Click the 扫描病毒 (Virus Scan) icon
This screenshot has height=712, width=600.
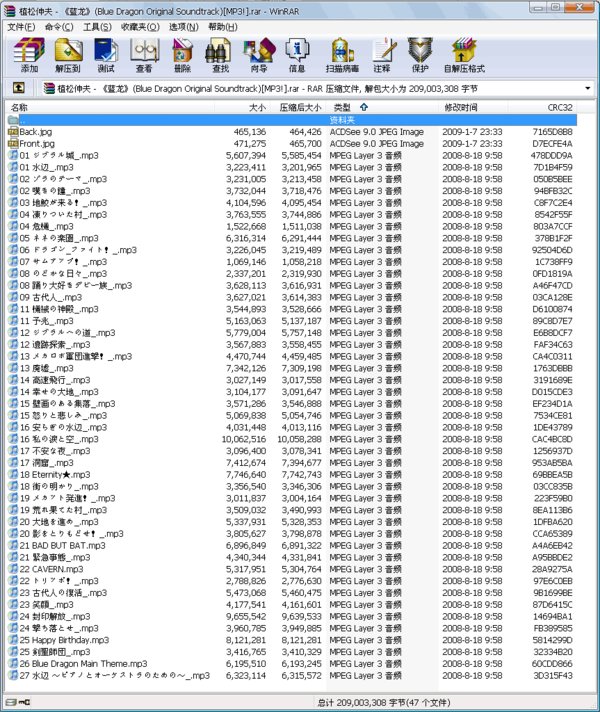[342, 55]
